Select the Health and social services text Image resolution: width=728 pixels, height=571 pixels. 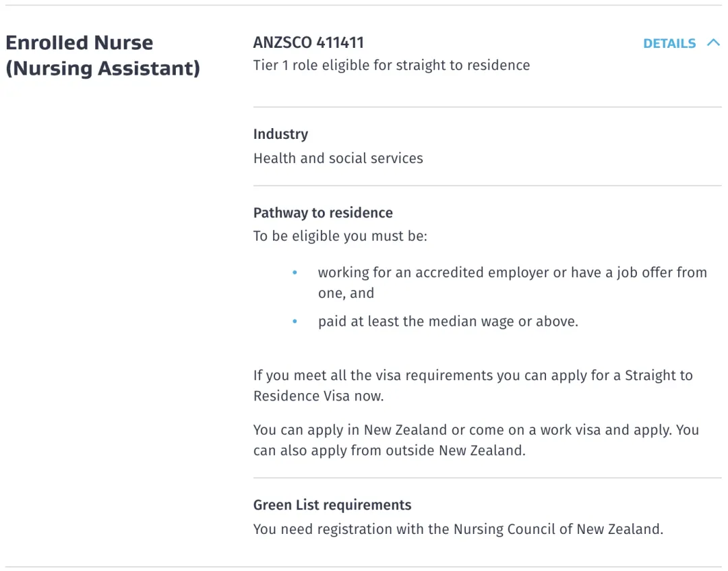338,158
